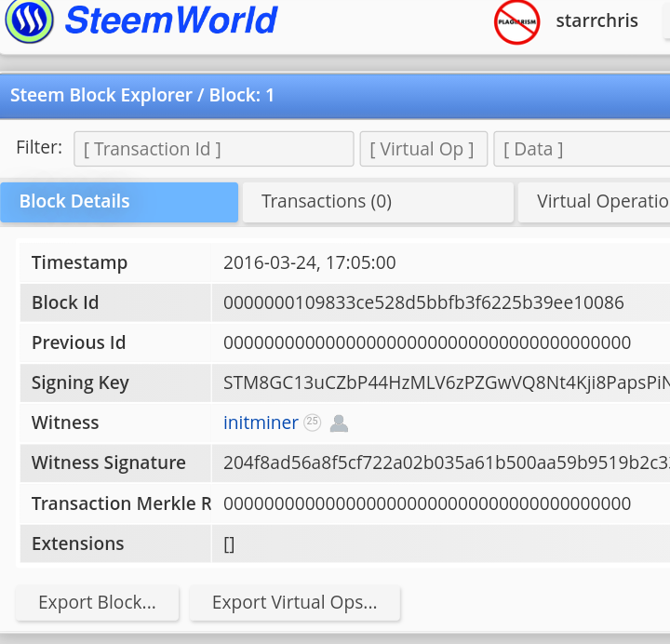Click the Export Block... button
The height and width of the screenshot is (644, 670).
(x=97, y=602)
